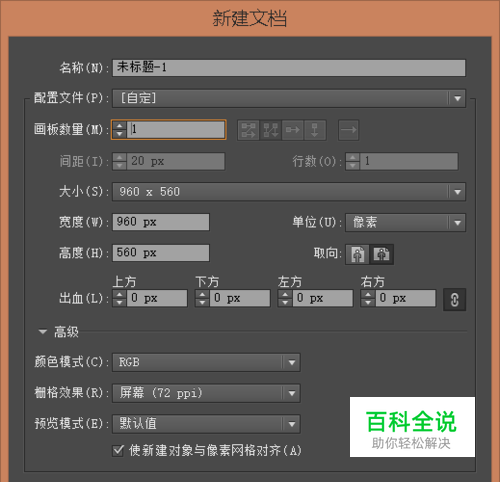Increase 上方 bleed with up arrow
This screenshot has width=500, height=482.
(x=119, y=294)
